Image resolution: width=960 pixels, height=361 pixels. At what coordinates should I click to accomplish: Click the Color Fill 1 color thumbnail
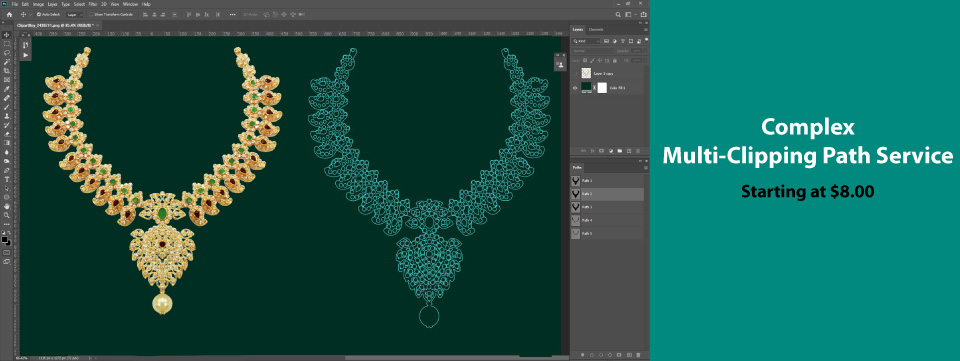[x=587, y=88]
